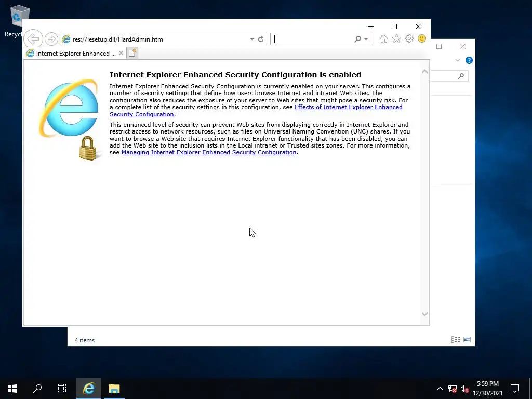Open Help in the File Explorer window

(469, 60)
